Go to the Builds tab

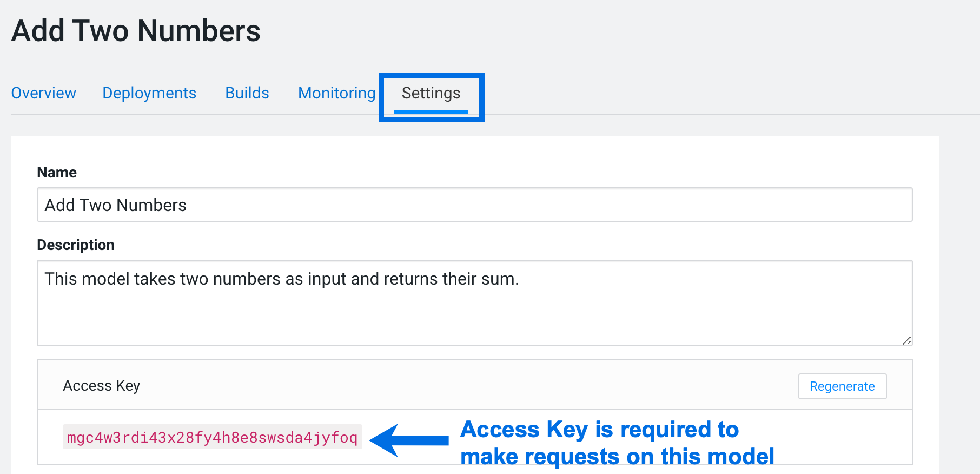tap(247, 93)
